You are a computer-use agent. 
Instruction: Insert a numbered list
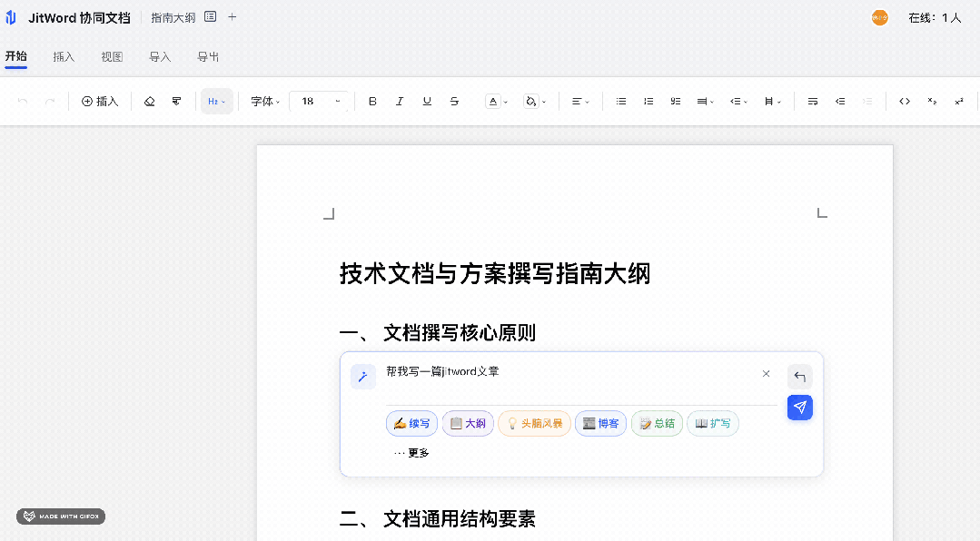coord(648,101)
